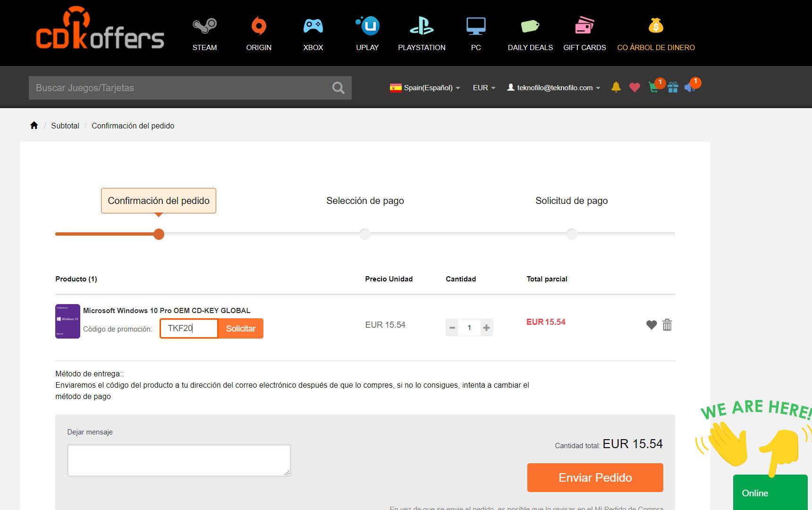Click STEAM menu label

204,48
